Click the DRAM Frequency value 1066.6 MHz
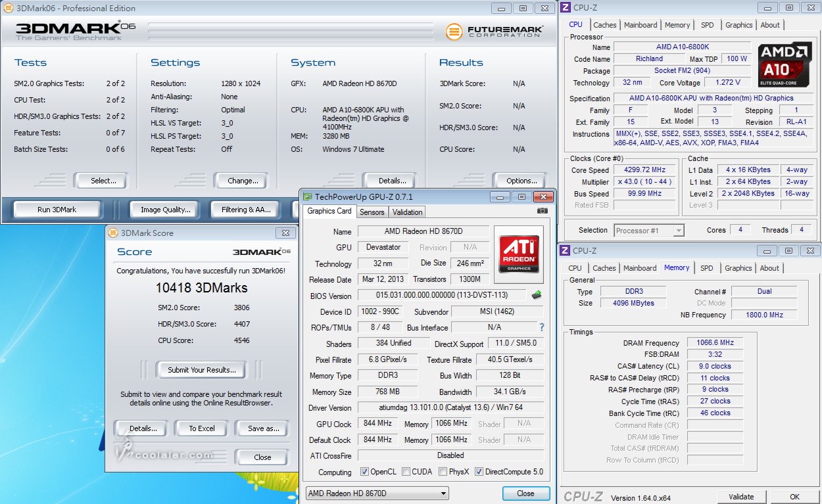This screenshot has height=504, width=822. coord(715,343)
